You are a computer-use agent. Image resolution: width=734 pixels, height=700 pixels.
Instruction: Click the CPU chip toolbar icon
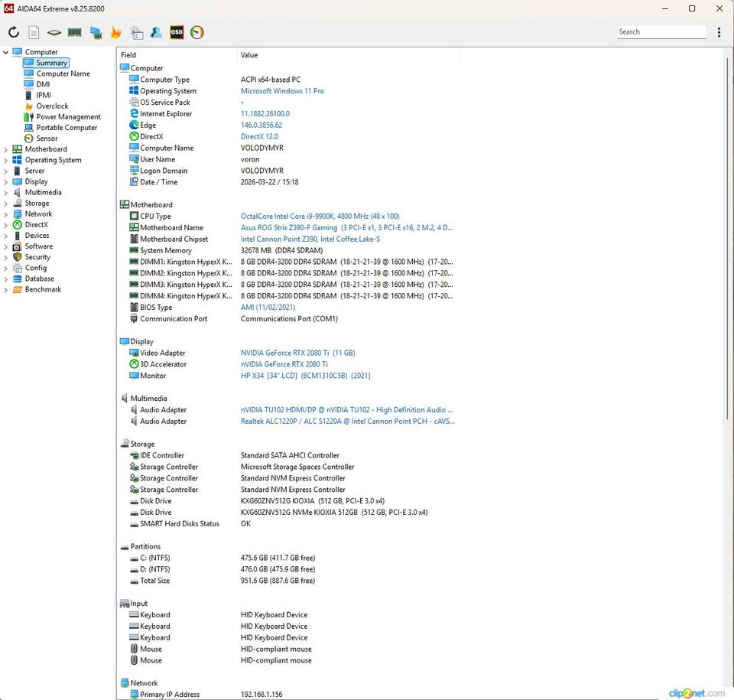pos(54,32)
